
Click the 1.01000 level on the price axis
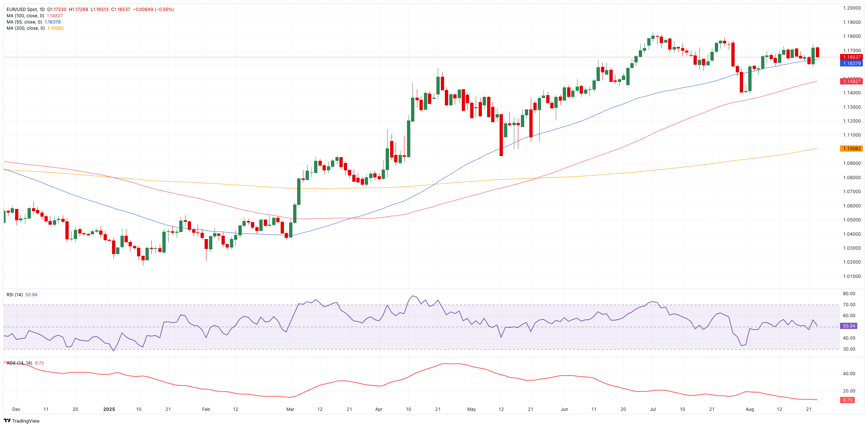852,276
